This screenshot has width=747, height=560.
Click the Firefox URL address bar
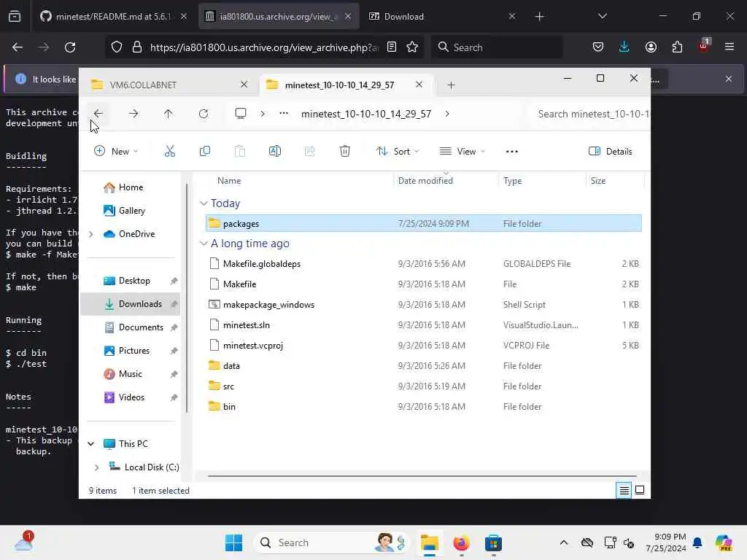[264, 47]
